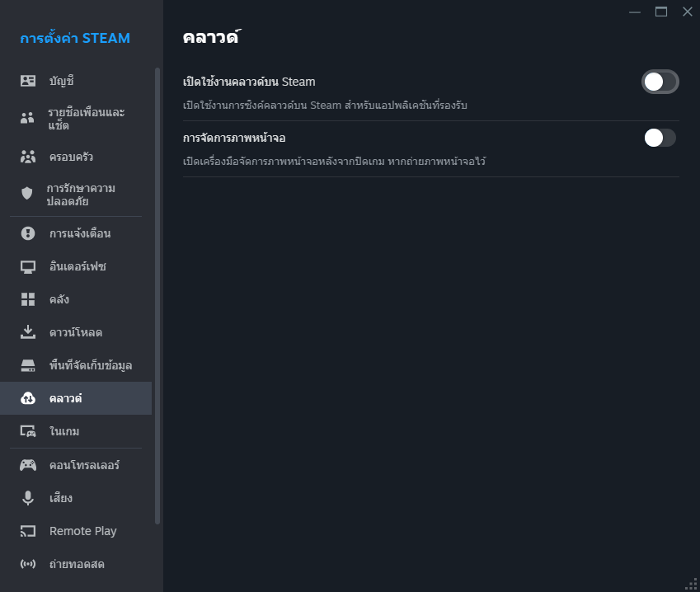Click the Controller gamepad icon

[28, 465]
